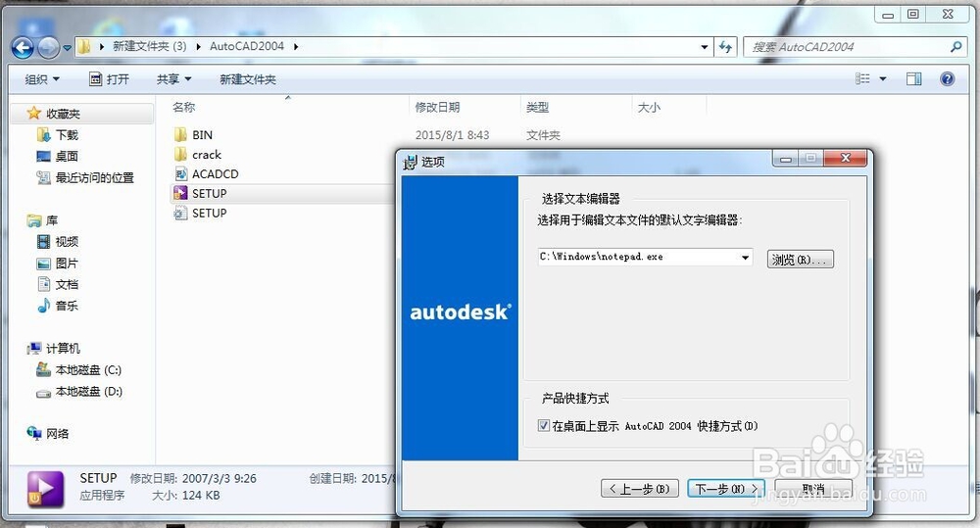This screenshot has height=528, width=980.
Task: Click the BIN date 2015/8/1 8:43
Action: [452, 135]
